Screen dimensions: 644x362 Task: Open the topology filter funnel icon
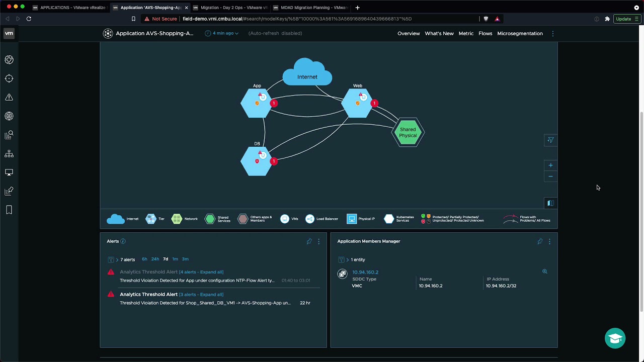coord(550,140)
